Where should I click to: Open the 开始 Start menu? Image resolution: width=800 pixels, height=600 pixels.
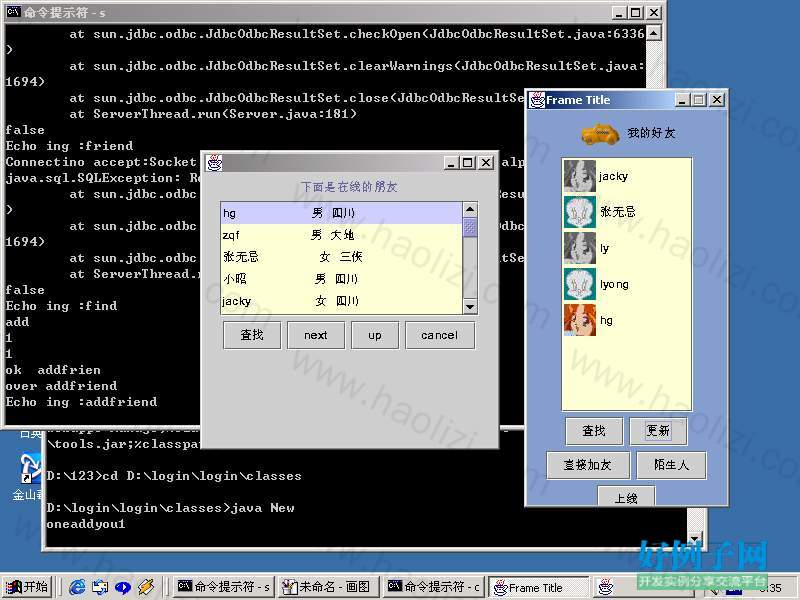28,587
